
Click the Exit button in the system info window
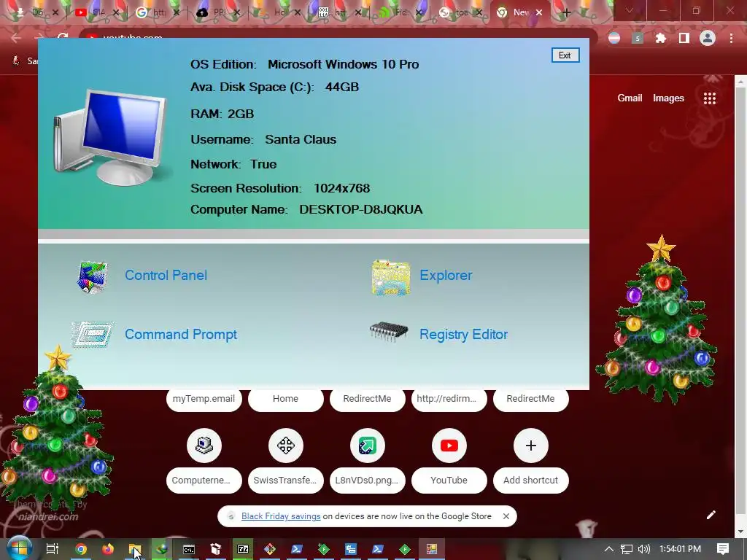565,55
